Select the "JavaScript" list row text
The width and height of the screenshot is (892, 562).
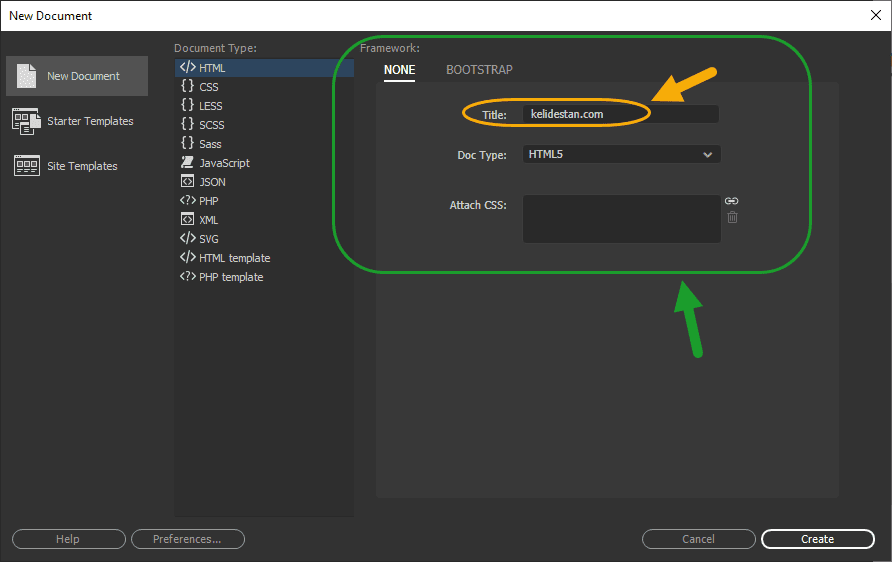click(224, 163)
